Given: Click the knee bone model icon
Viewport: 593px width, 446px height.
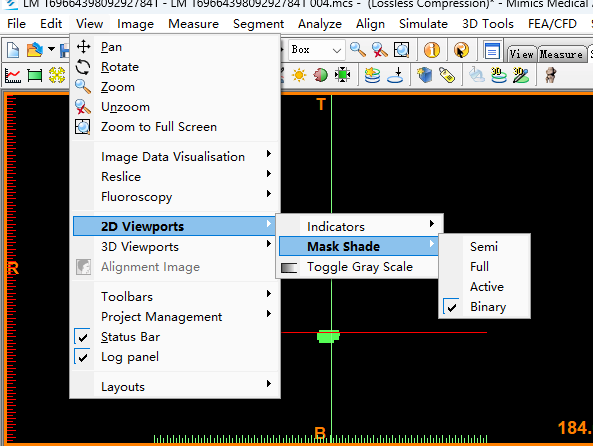Looking at the screenshot, I should [x=551, y=75].
